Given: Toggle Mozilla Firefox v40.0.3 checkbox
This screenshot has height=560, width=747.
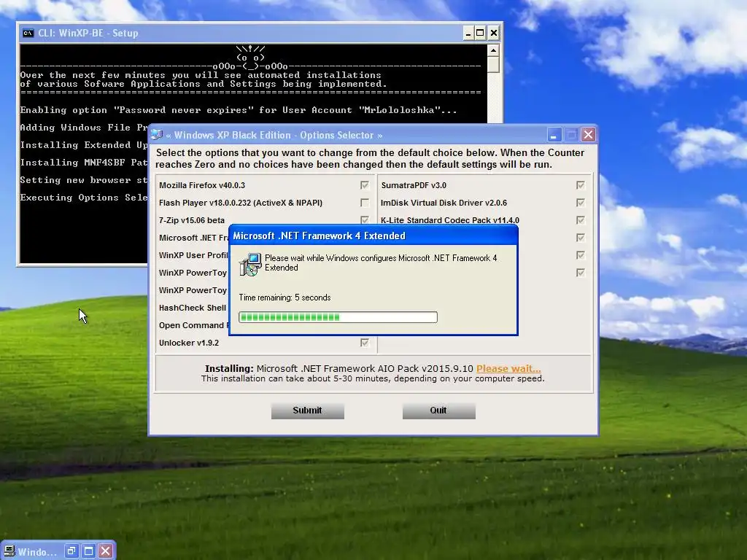Looking at the screenshot, I should 365,185.
